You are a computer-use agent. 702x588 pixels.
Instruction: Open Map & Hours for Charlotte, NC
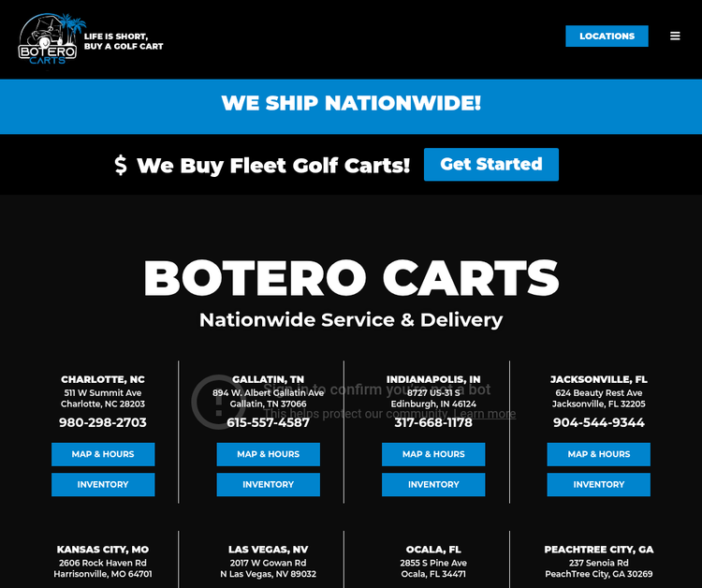(x=103, y=454)
